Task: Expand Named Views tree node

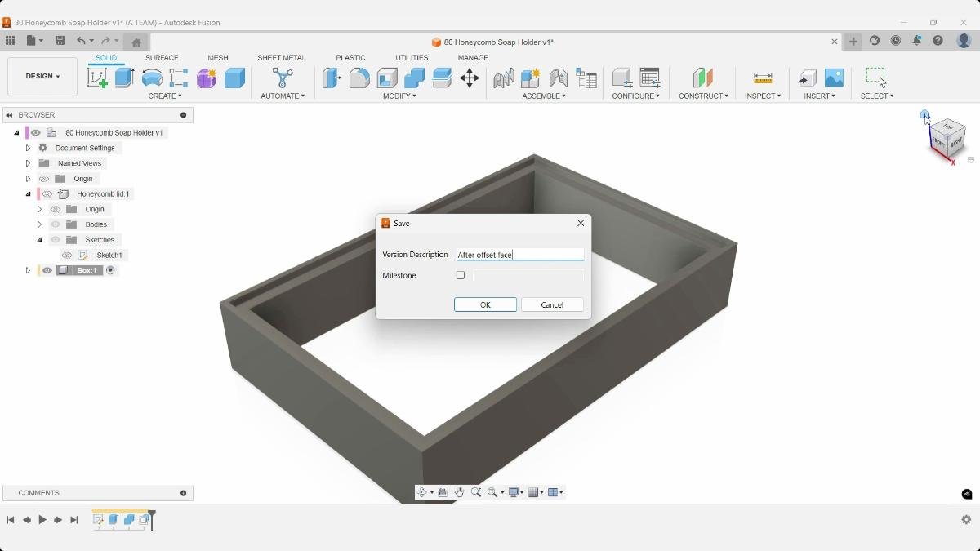Action: (28, 163)
